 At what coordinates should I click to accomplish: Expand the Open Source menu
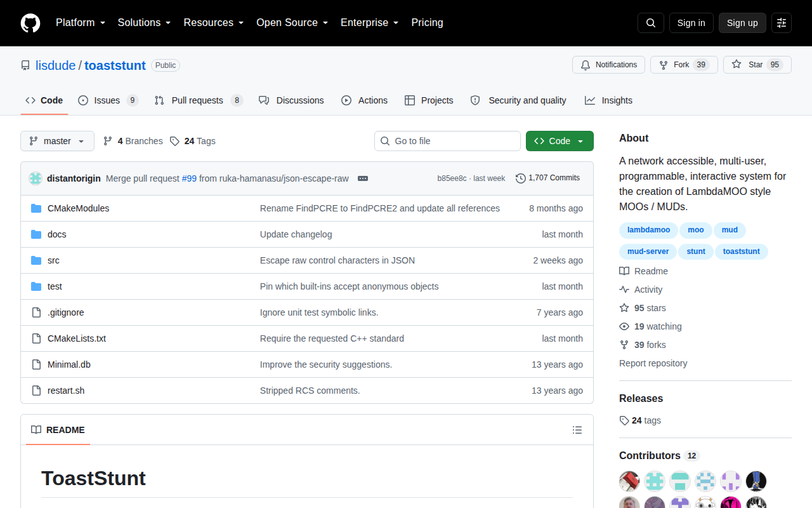coord(292,23)
